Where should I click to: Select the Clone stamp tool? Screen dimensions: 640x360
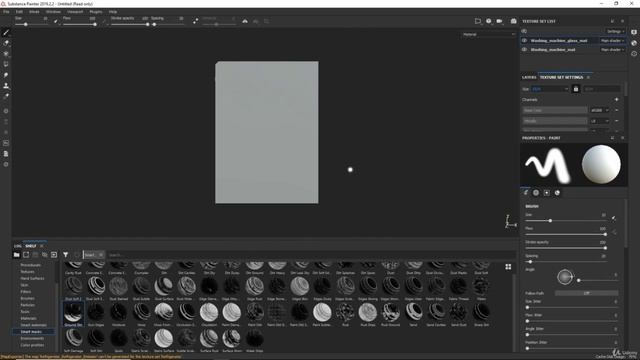[x=6, y=86]
